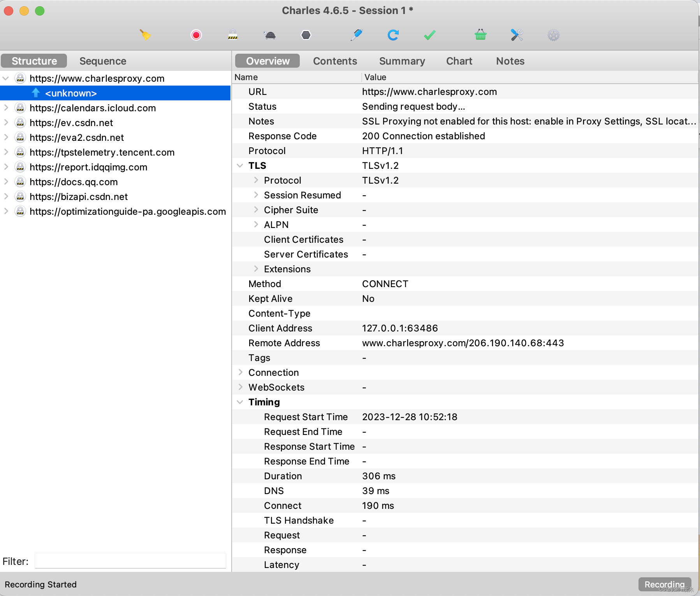Select the Remote Address value
The height and width of the screenshot is (596, 700).
point(463,343)
